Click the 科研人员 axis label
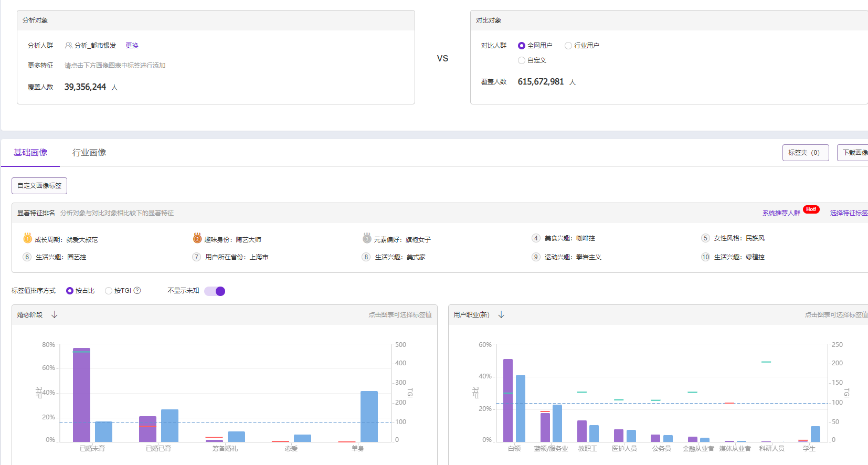The width and height of the screenshot is (868, 465). (x=772, y=449)
